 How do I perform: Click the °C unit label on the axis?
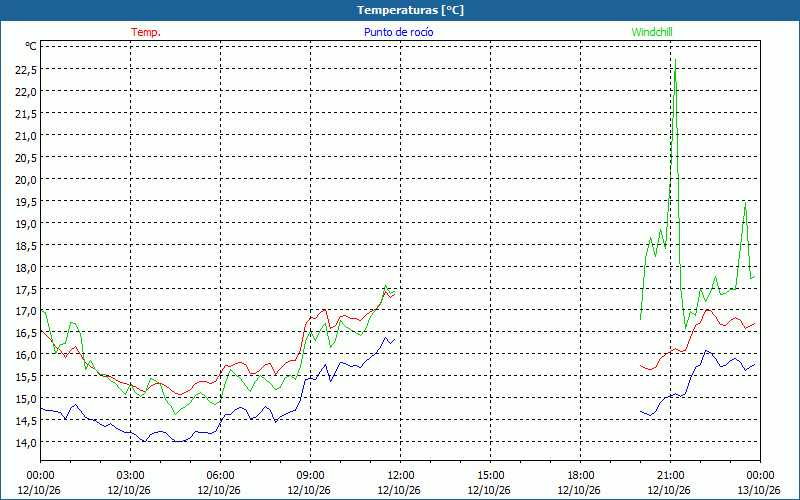coord(31,46)
